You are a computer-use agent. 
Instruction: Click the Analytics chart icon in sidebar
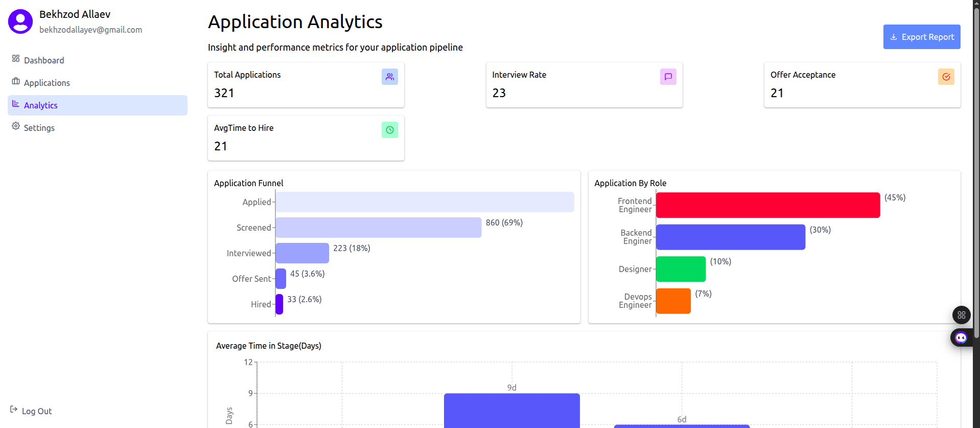click(x=16, y=104)
